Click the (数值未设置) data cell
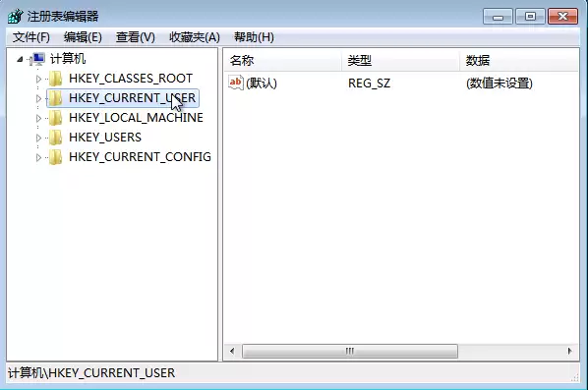Image resolution: width=588 pixels, height=390 pixels. [x=500, y=84]
